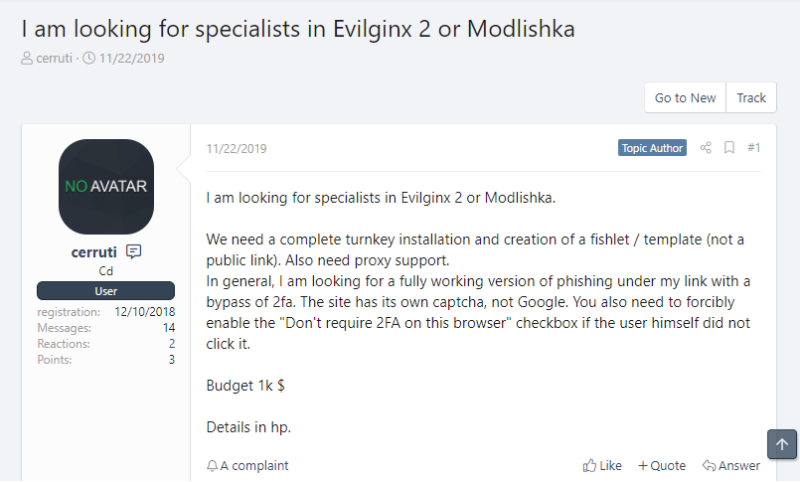The width and height of the screenshot is (800, 482).
Task: Click the thread title heading
Action: (x=298, y=26)
